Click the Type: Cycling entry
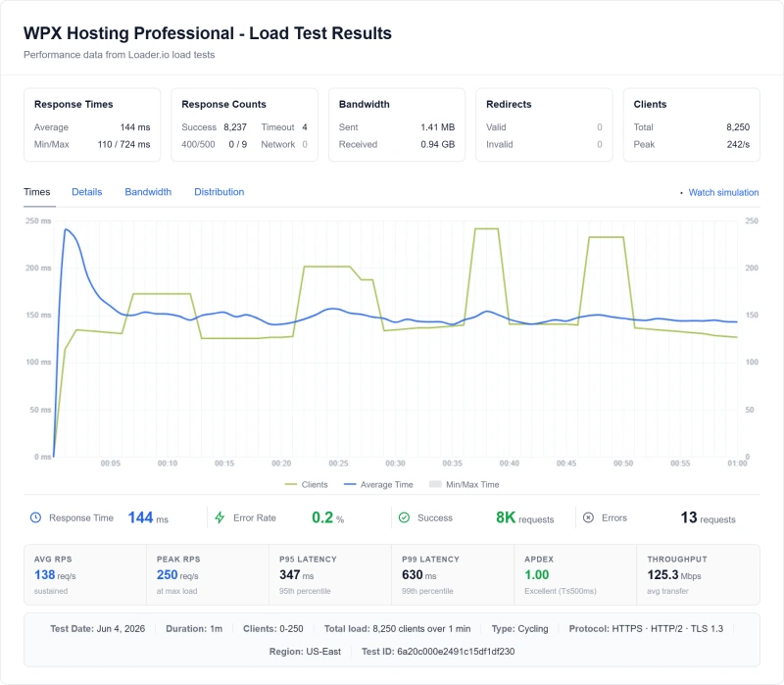This screenshot has width=784, height=685. tap(519, 629)
